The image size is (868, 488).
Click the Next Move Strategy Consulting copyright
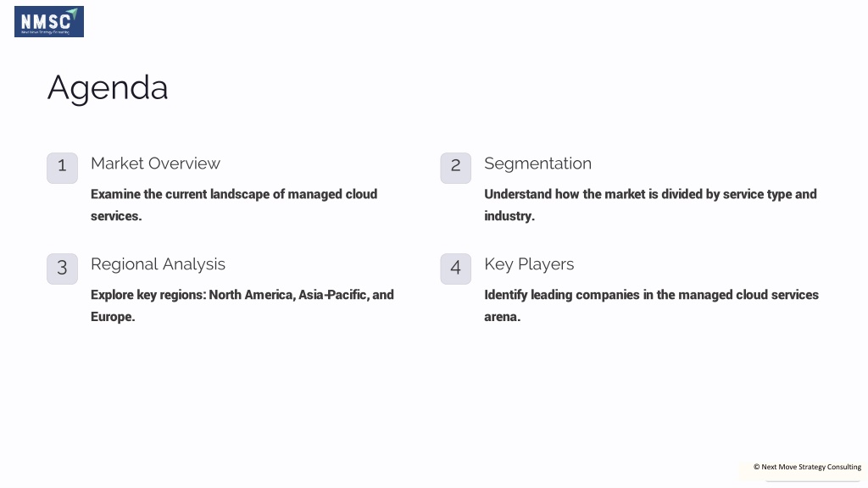tap(807, 467)
